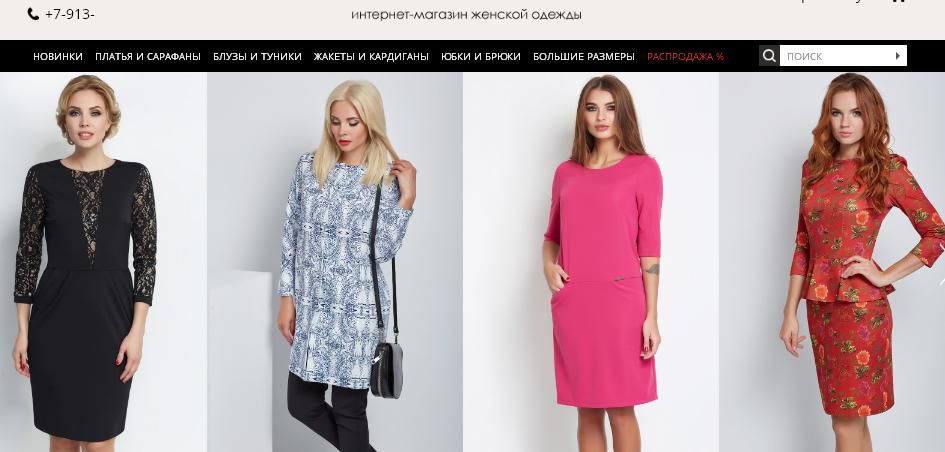This screenshot has width=945, height=452.
Task: View the red floral dress image
Action: 832,262
